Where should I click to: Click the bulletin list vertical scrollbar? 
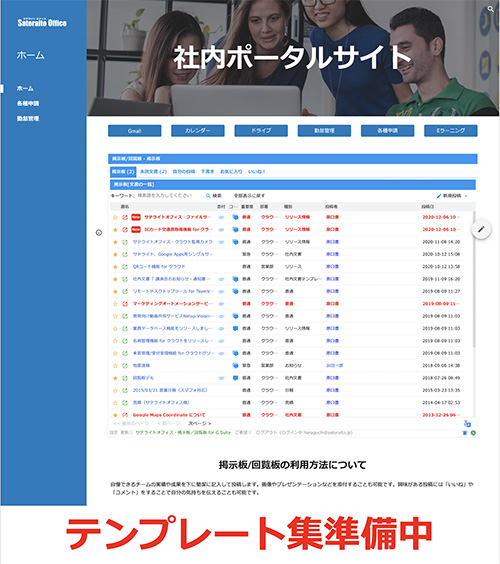[x=474, y=279]
